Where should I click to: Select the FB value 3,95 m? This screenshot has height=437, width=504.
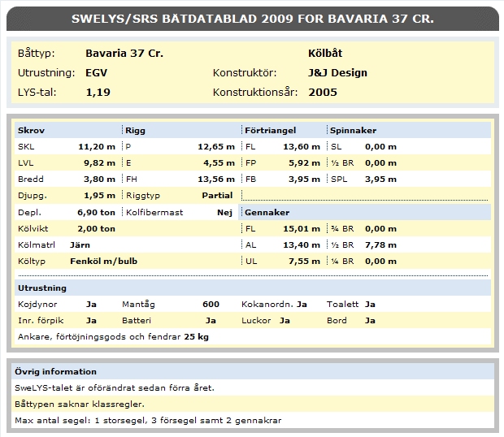tap(304, 180)
